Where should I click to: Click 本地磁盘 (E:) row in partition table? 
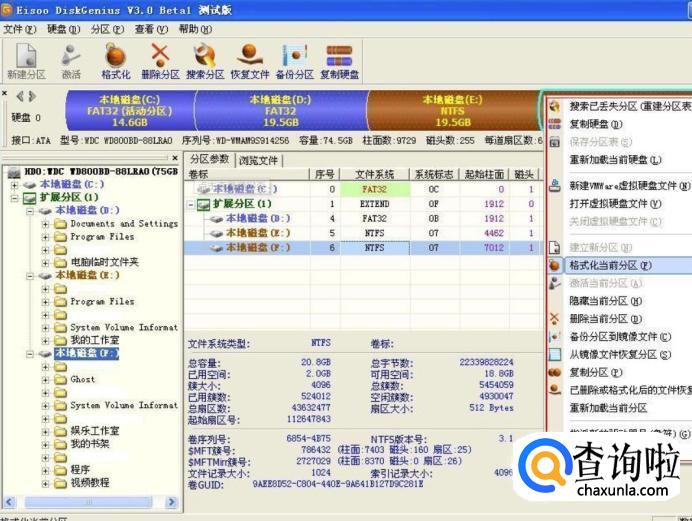[x=362, y=233]
